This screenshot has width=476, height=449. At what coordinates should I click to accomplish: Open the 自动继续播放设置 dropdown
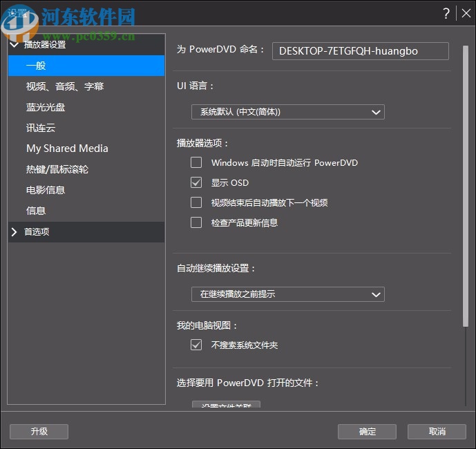pos(288,294)
